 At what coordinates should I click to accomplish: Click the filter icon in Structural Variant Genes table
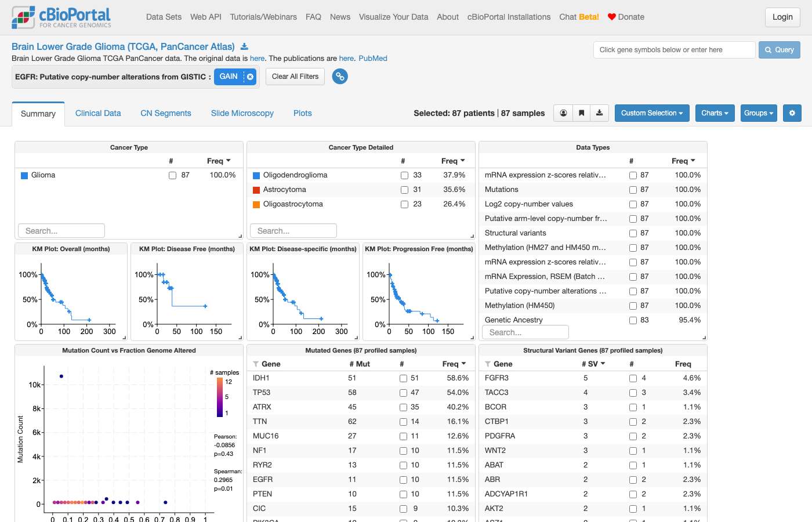488,364
